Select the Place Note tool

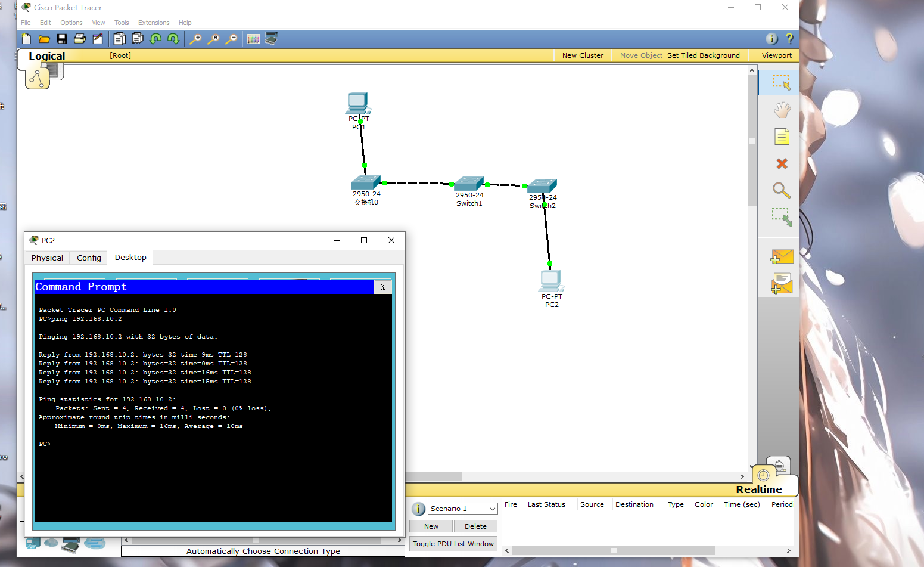[782, 137]
